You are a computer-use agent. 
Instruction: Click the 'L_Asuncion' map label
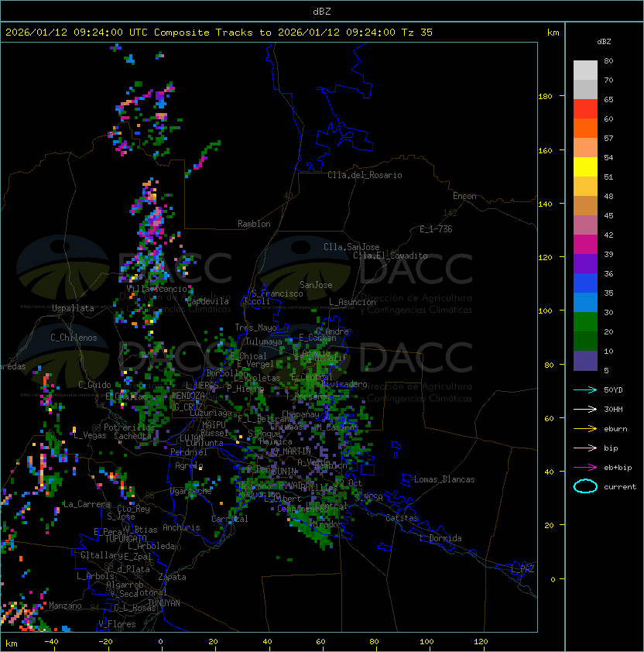(x=352, y=302)
